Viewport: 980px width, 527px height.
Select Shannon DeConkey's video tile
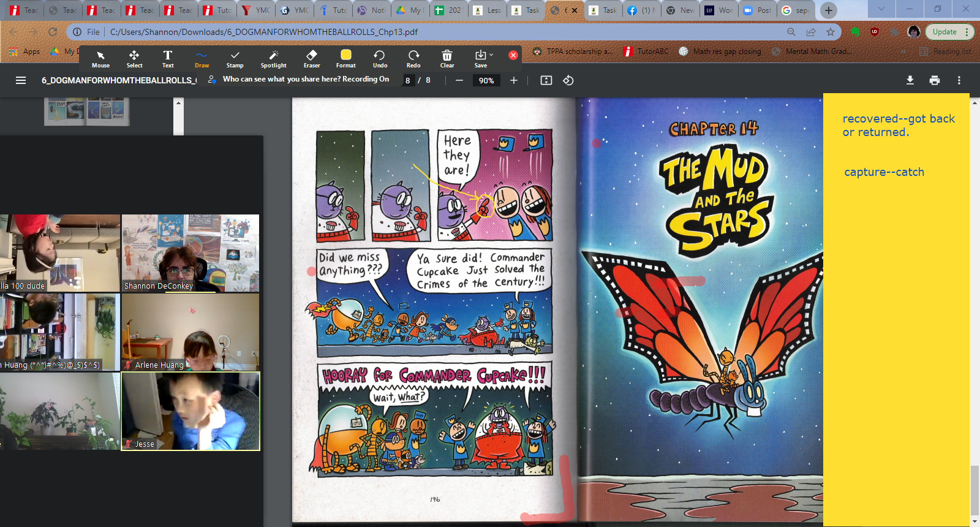click(190, 253)
